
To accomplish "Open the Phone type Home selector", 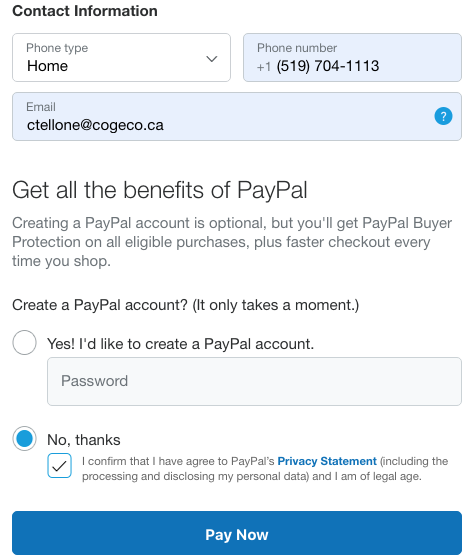I will pyautogui.click(x=121, y=58).
